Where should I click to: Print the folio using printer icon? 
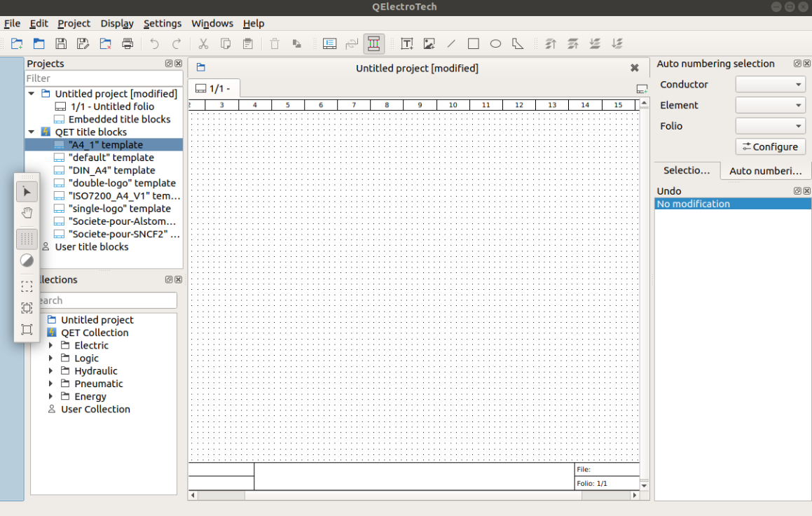(128, 44)
